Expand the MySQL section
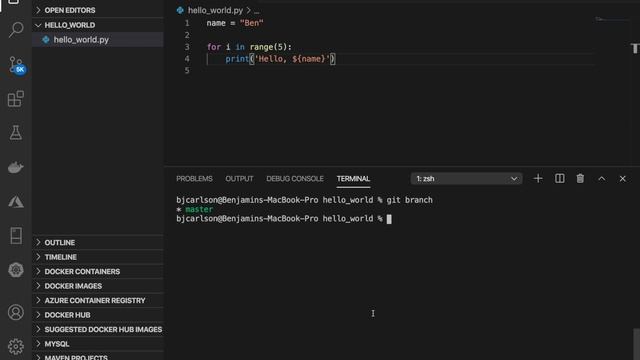This screenshot has height=360, width=640. 98,344
